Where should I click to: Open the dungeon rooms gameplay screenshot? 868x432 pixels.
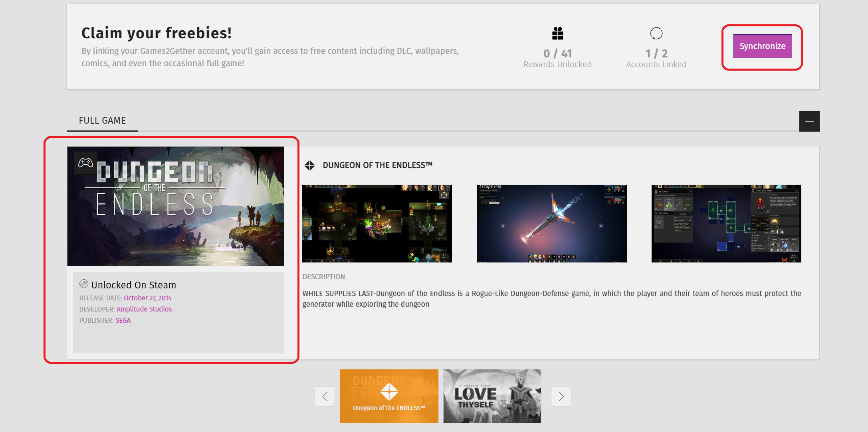pyautogui.click(x=377, y=223)
